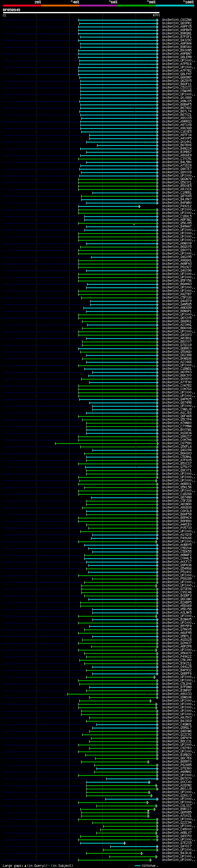This screenshot has width=197, height=868.
Task: Click the green ~80% identity legend bar
Action: [x=137, y=6]
